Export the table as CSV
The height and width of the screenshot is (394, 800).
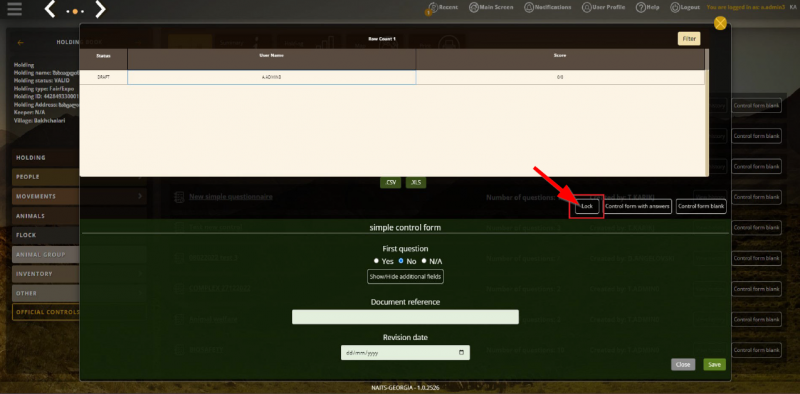pos(390,182)
